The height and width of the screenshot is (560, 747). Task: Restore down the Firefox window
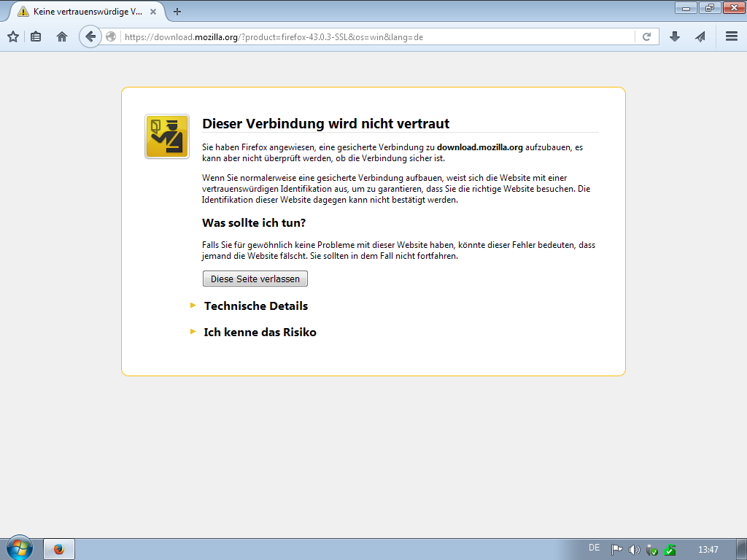tap(710, 8)
